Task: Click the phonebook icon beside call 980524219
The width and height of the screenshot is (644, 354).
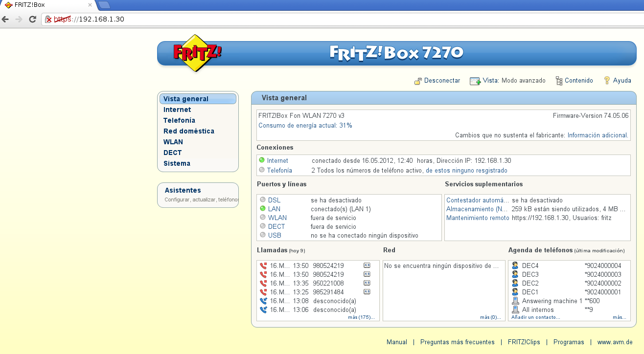Action: pos(367,265)
